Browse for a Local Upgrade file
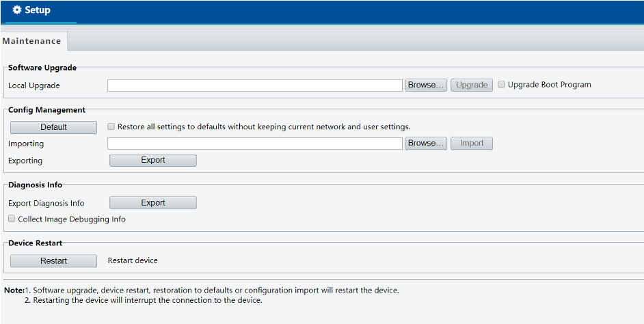 [x=426, y=85]
